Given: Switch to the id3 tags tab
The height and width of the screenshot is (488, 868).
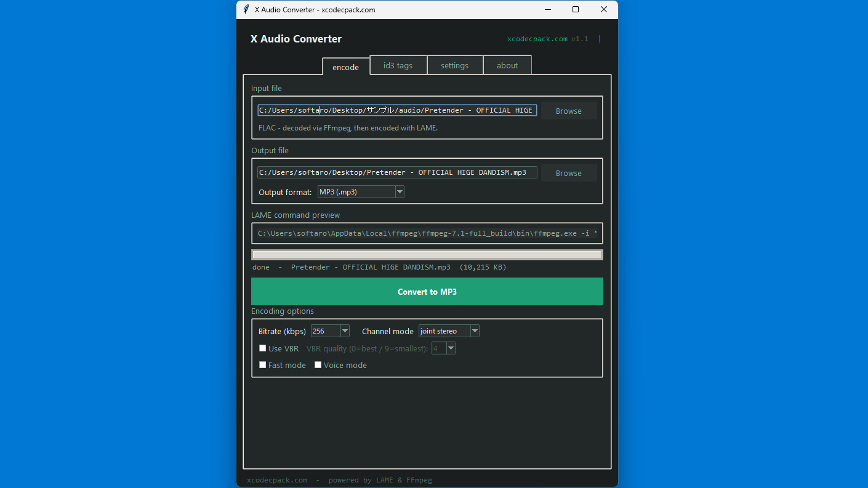Looking at the screenshot, I should 398,65.
